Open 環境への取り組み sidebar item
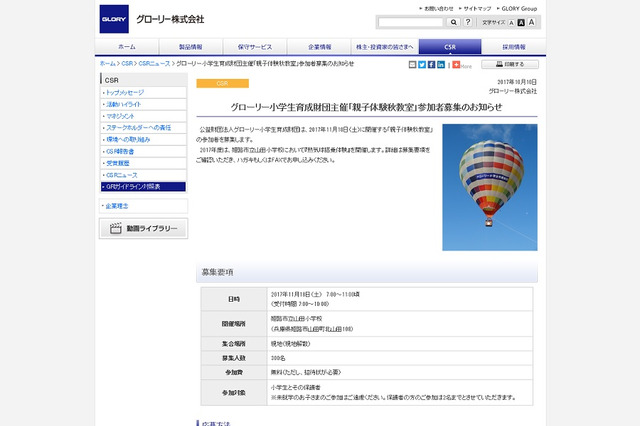 click(143, 140)
